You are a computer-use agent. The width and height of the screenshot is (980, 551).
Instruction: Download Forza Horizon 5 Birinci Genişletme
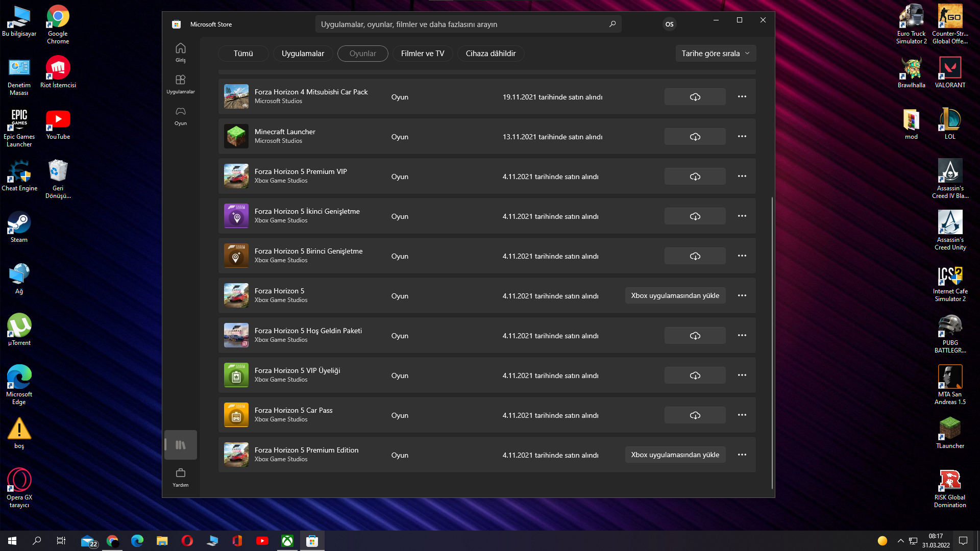pos(695,256)
